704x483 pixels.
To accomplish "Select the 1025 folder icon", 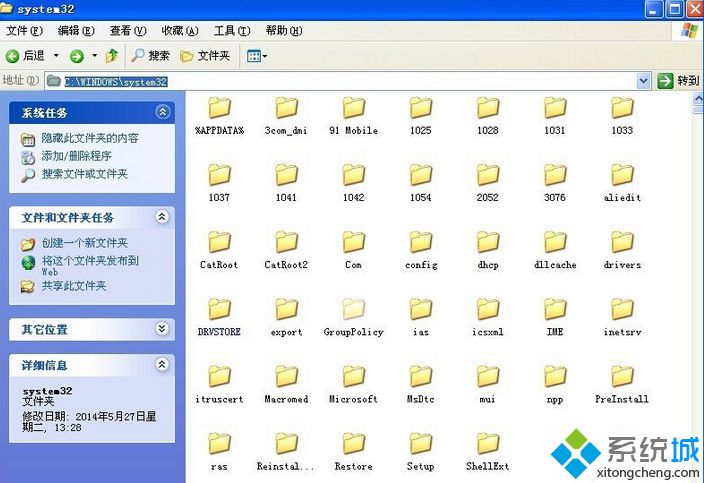I will (421, 108).
